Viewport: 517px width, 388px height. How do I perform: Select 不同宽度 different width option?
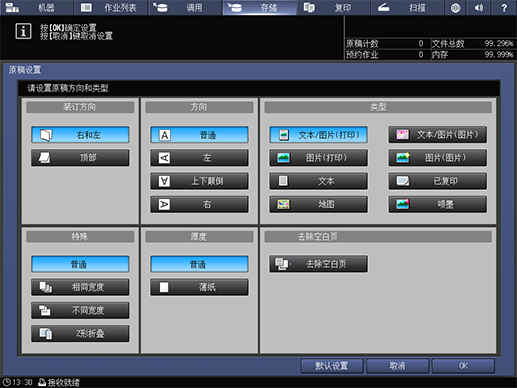(x=80, y=310)
